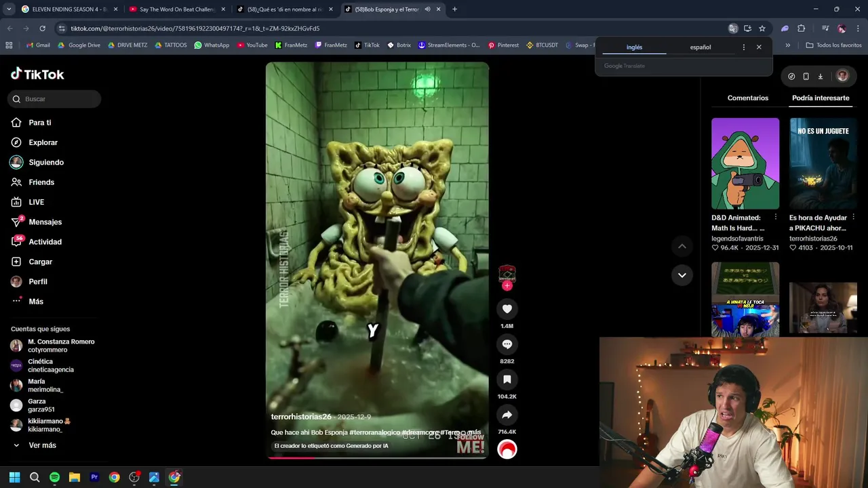
Task: Open Todos los favoritos folder
Action: 833,45
